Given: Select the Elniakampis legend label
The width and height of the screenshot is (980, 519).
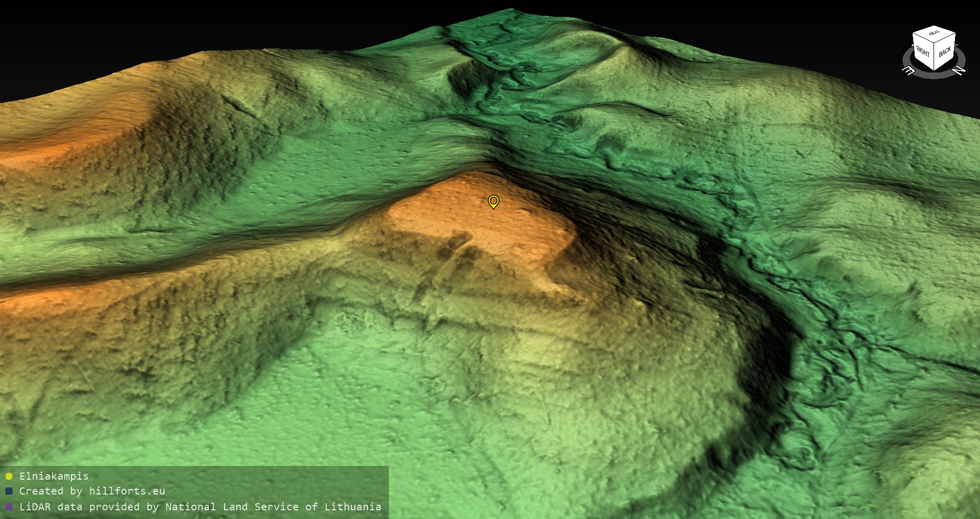Looking at the screenshot, I should 54,476.
